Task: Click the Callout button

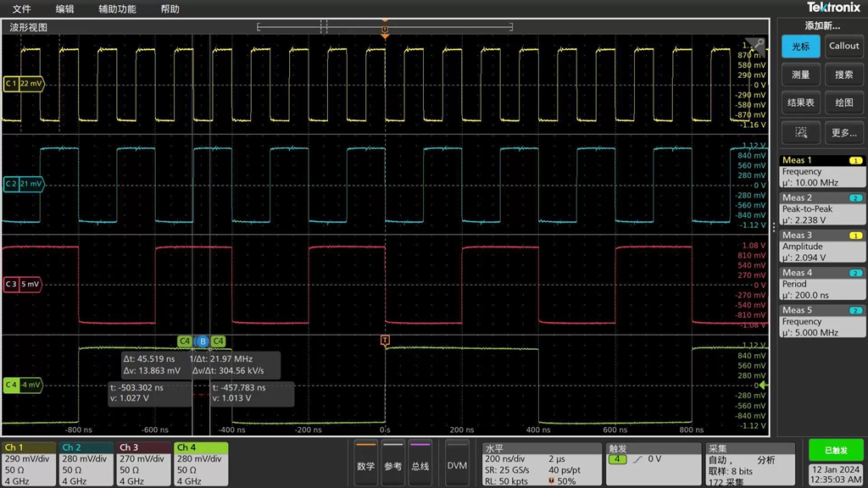Action: coord(843,46)
